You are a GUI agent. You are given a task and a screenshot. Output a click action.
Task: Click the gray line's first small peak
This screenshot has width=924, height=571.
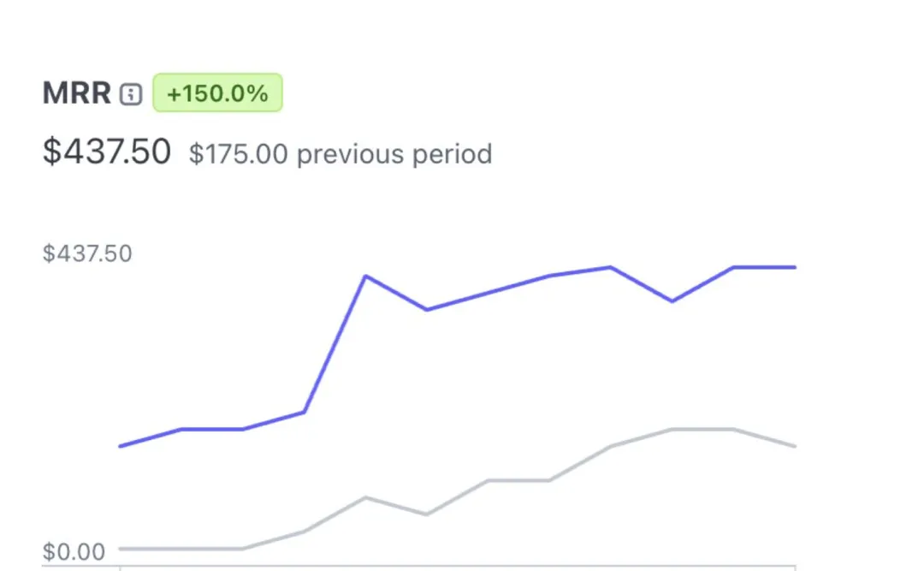(x=365, y=497)
